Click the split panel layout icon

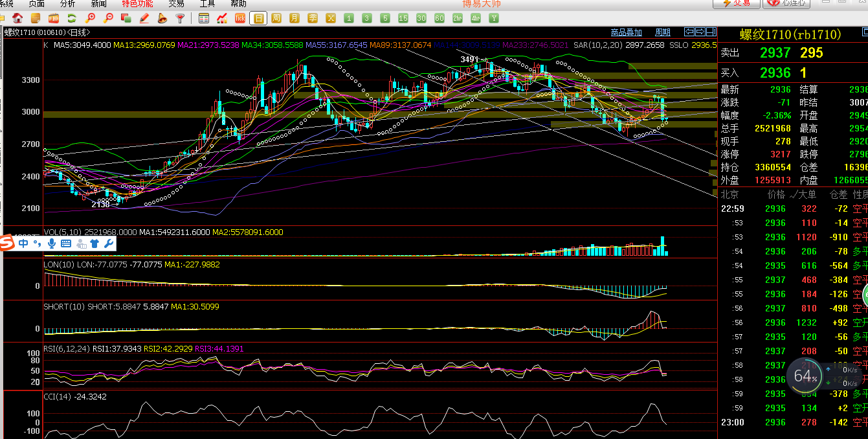click(x=710, y=32)
